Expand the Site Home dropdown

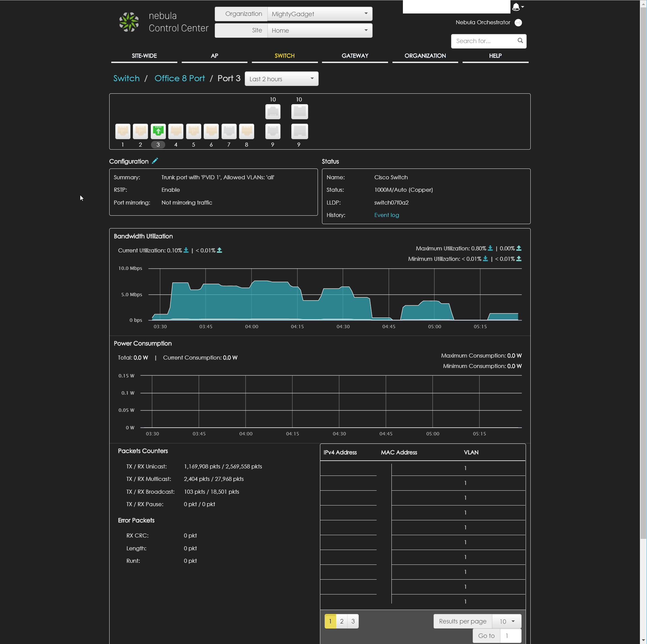tap(319, 31)
